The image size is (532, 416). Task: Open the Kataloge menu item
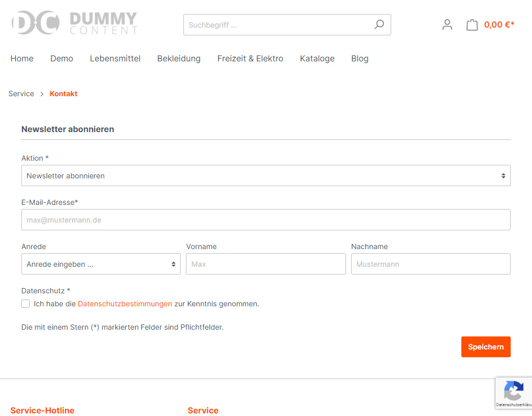[x=317, y=59]
